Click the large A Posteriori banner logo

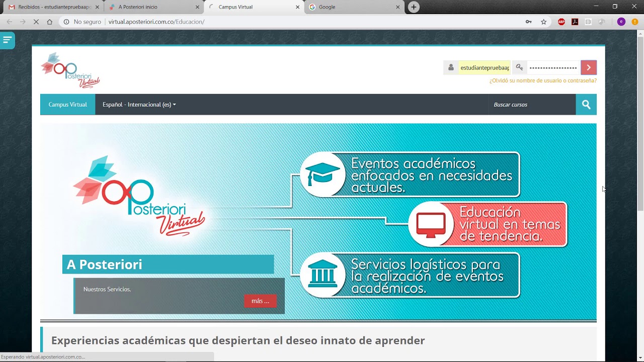pyautogui.click(x=139, y=196)
